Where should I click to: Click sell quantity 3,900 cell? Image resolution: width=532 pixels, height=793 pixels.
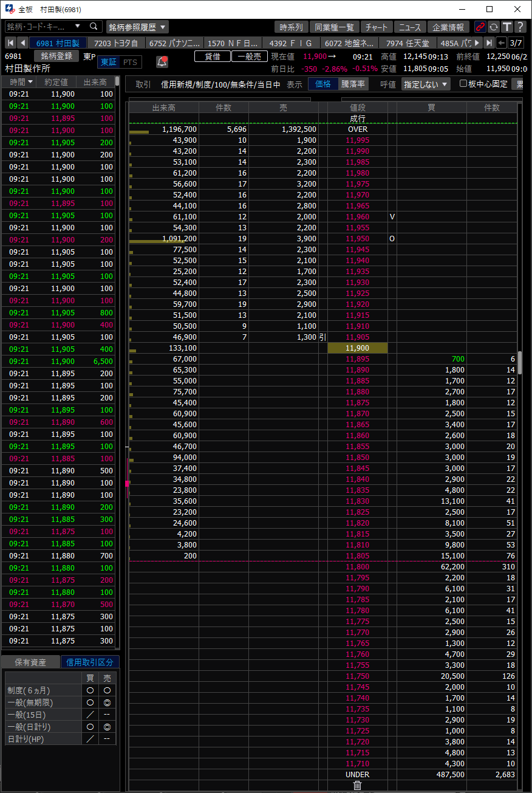[284, 238]
